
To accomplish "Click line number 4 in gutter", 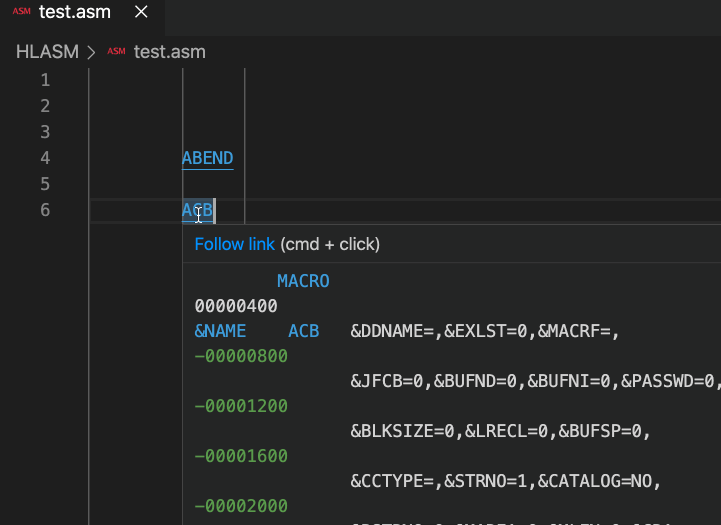I will click(x=45, y=158).
